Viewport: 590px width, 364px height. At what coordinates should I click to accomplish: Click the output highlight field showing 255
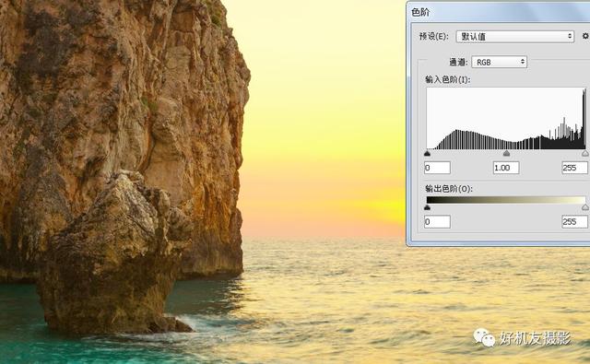[x=574, y=222]
